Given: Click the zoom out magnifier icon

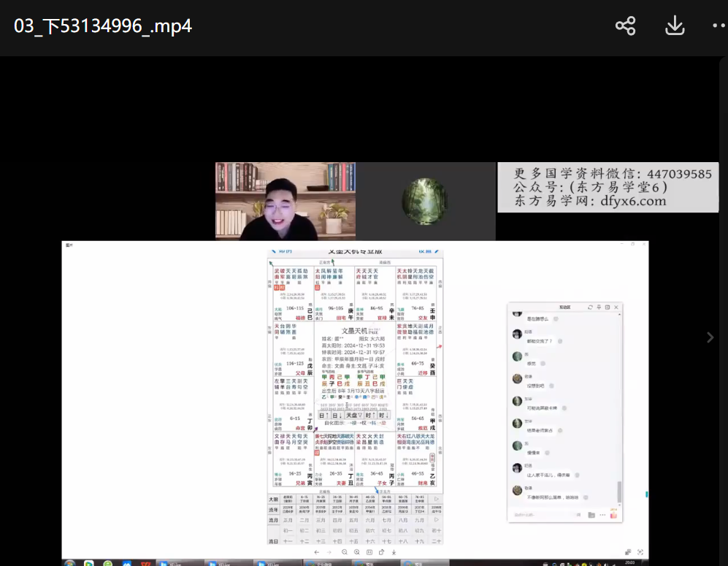Looking at the screenshot, I should 345,552.
